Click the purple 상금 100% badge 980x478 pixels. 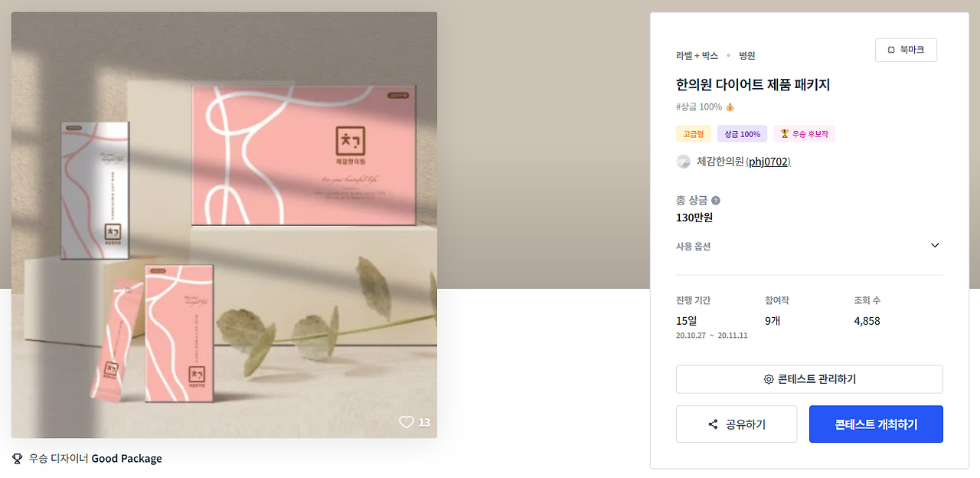point(742,134)
